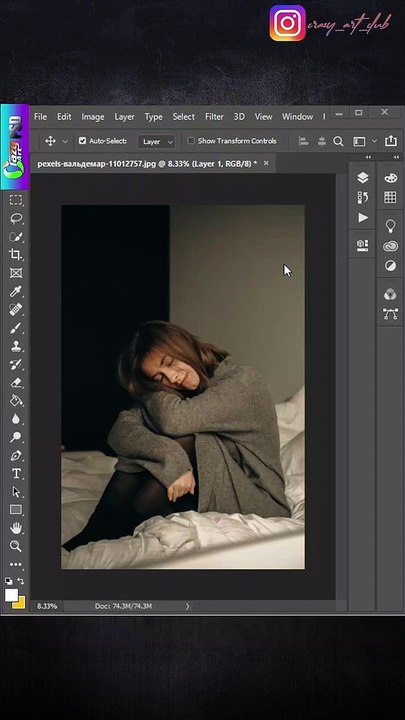
Task: Open the Actions panel play icon
Action: (363, 217)
